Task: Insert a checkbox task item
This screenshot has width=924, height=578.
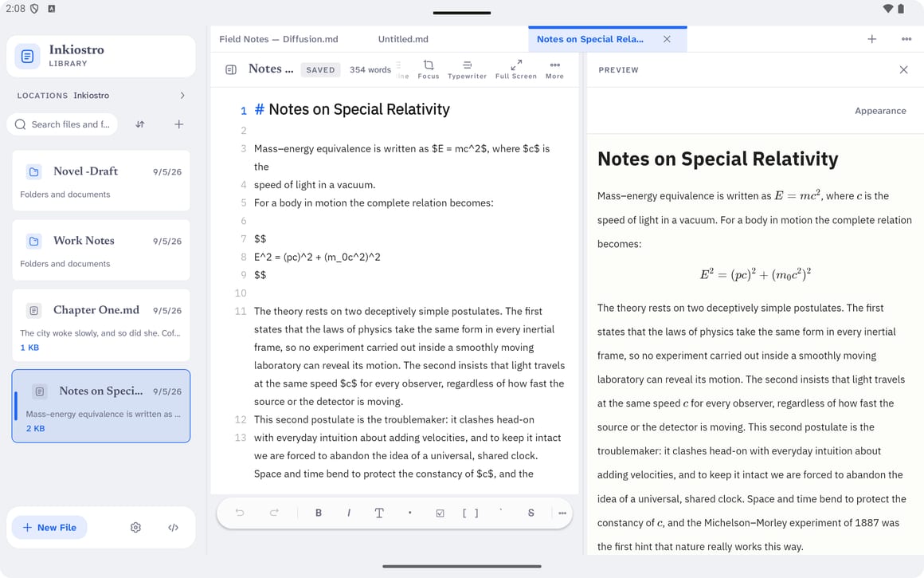Action: [x=440, y=513]
